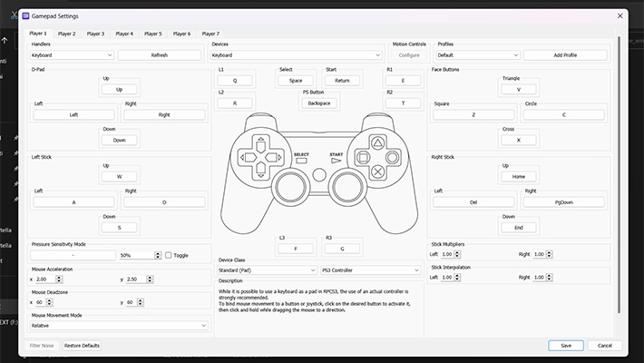Rebind Left Stick Right mapped to D
The image size is (644, 363).
coord(164,202)
